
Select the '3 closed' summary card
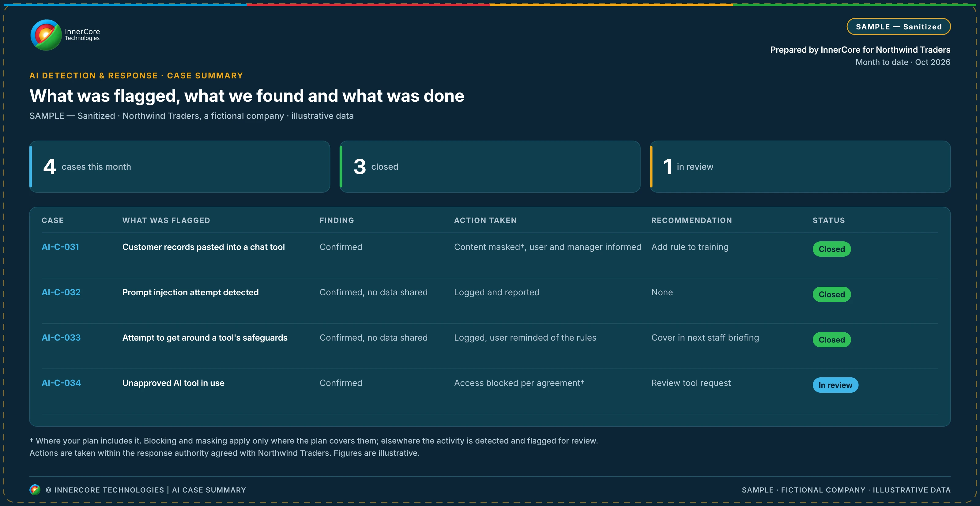point(490,167)
